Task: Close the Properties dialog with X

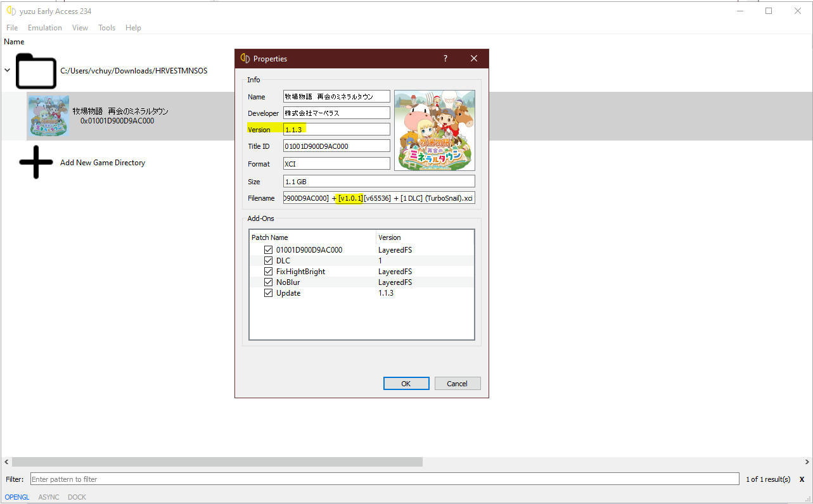Action: pos(474,58)
